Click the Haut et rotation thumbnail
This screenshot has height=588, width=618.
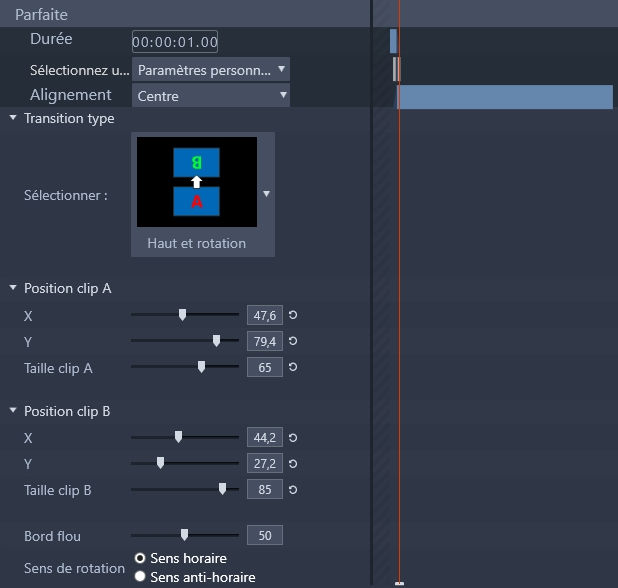[197, 182]
